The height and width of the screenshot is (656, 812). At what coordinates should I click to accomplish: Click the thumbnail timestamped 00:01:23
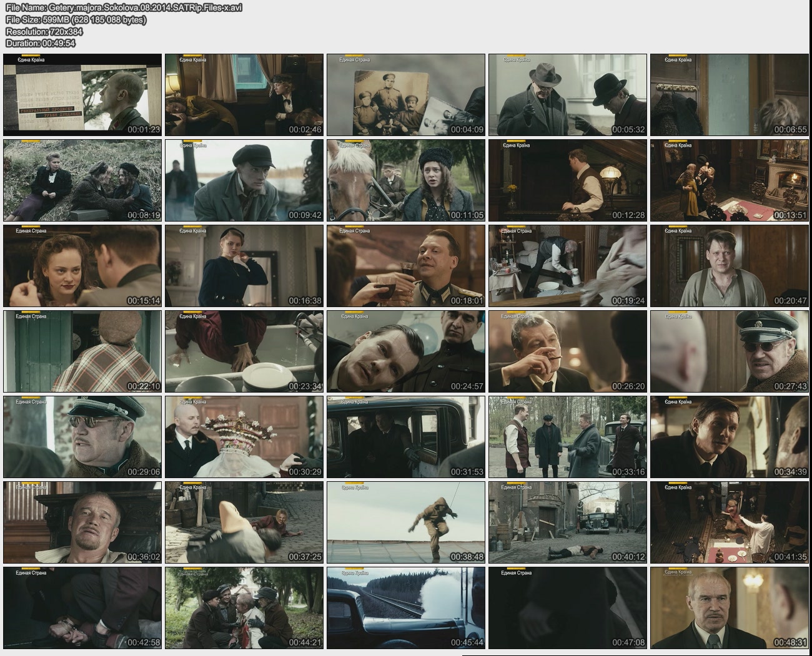point(82,95)
